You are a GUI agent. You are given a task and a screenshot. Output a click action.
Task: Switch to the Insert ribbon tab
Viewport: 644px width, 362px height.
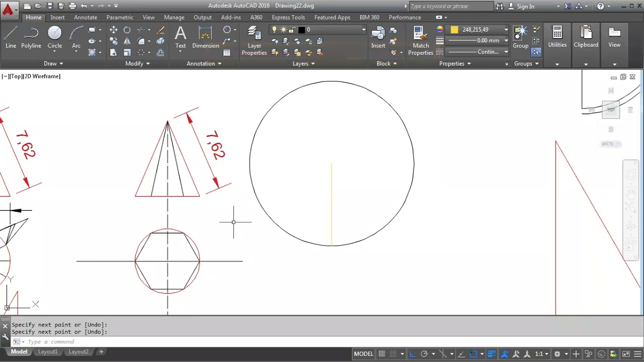pos(57,18)
